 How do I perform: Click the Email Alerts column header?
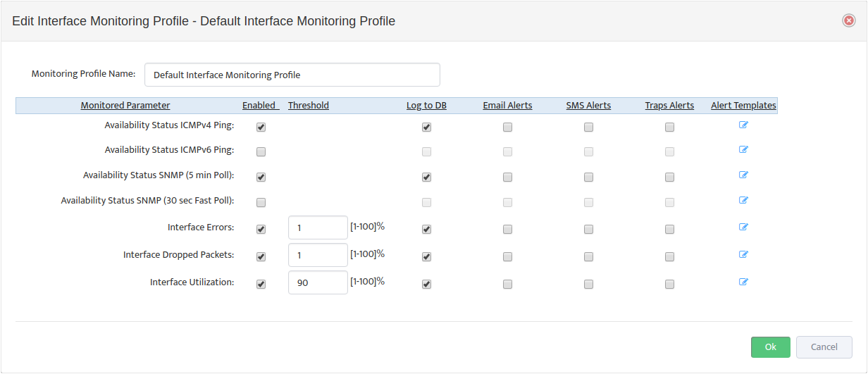coord(507,106)
